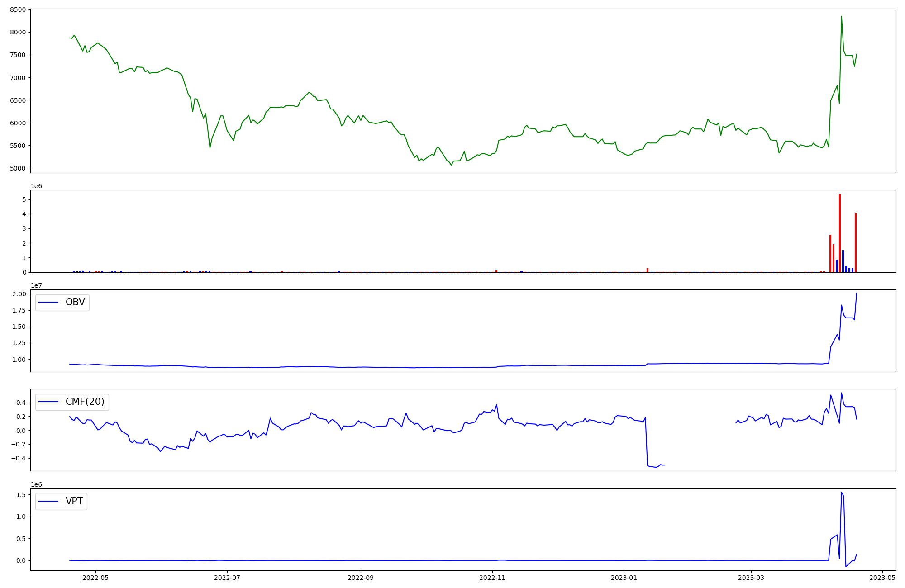Viewport: 905px width, 588px height.
Task: Click the rightmost red volume bar
Action: [x=856, y=242]
